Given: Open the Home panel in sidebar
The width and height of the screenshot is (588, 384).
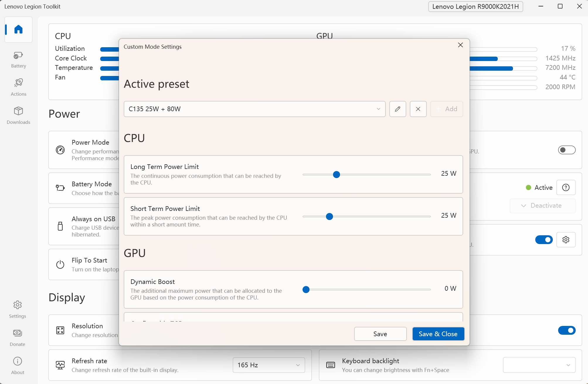Looking at the screenshot, I should (18, 29).
